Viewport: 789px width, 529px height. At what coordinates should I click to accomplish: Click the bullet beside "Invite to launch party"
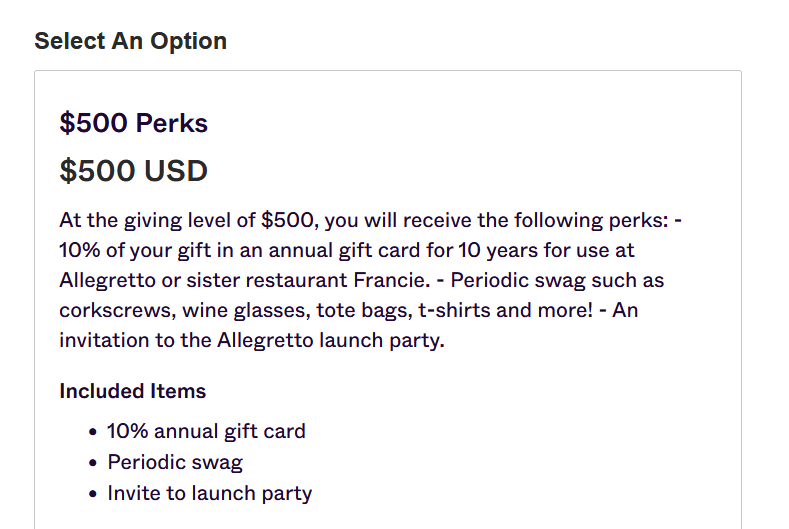coord(93,494)
